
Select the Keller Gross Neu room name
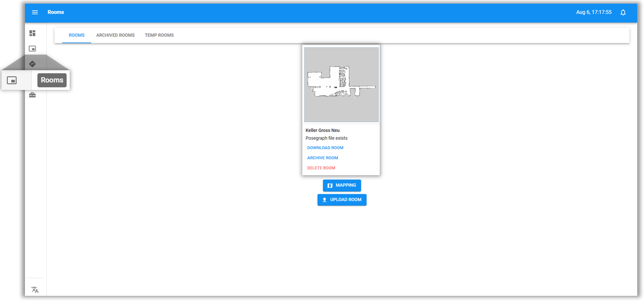[x=323, y=130]
